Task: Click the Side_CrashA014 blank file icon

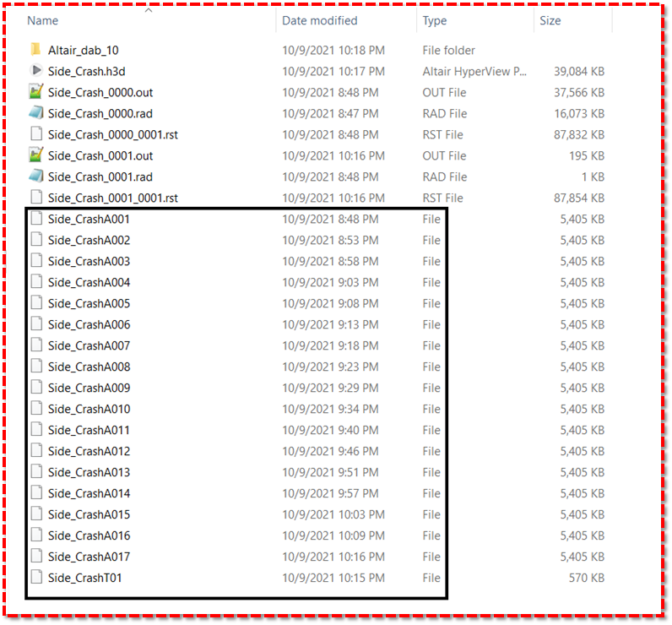Action: click(x=36, y=492)
